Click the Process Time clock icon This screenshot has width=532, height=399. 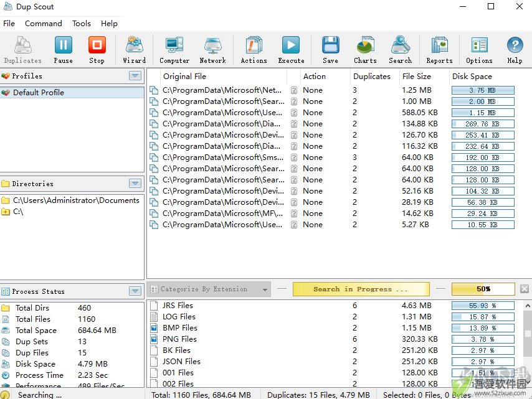(6, 375)
